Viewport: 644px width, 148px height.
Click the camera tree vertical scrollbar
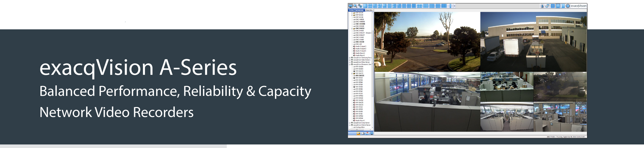(373, 63)
